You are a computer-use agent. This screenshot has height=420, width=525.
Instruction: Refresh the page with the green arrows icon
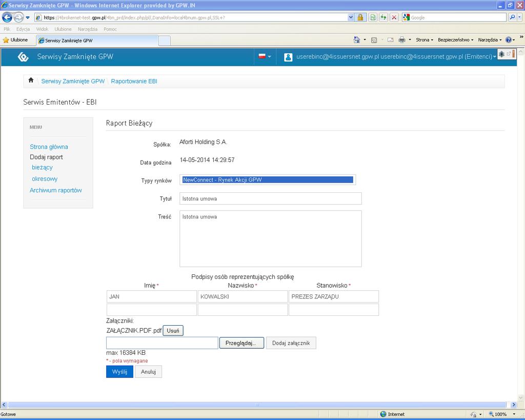coord(383,17)
